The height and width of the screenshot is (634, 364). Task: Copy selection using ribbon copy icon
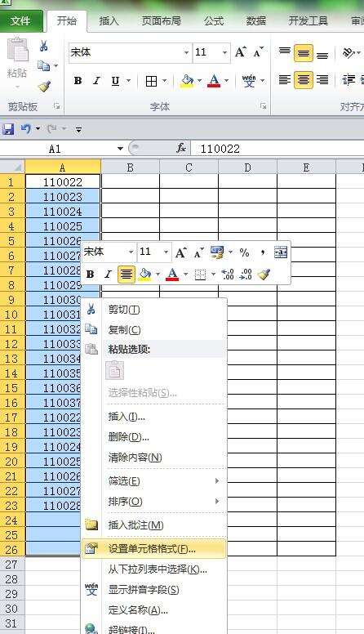pyautogui.click(x=43, y=65)
